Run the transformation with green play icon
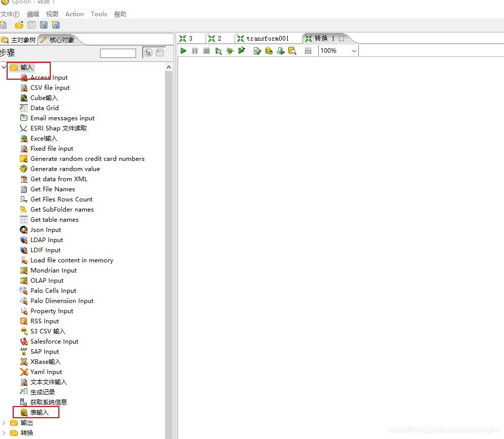The image size is (504, 439). tap(184, 51)
